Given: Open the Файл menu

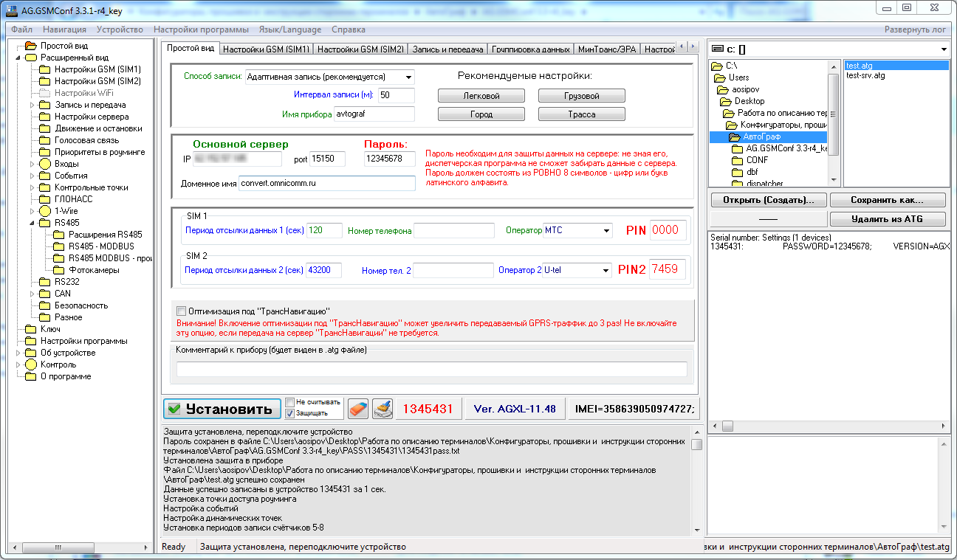Looking at the screenshot, I should tap(21, 30).
